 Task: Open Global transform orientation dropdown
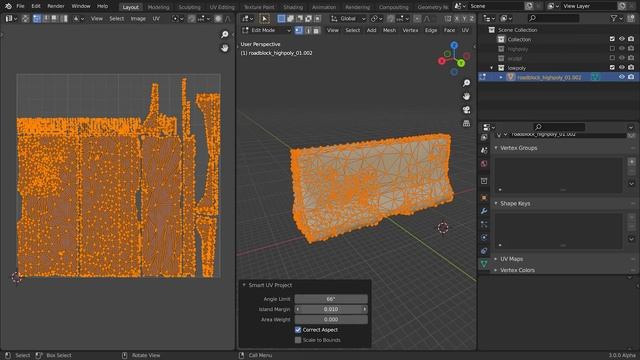[x=348, y=19]
